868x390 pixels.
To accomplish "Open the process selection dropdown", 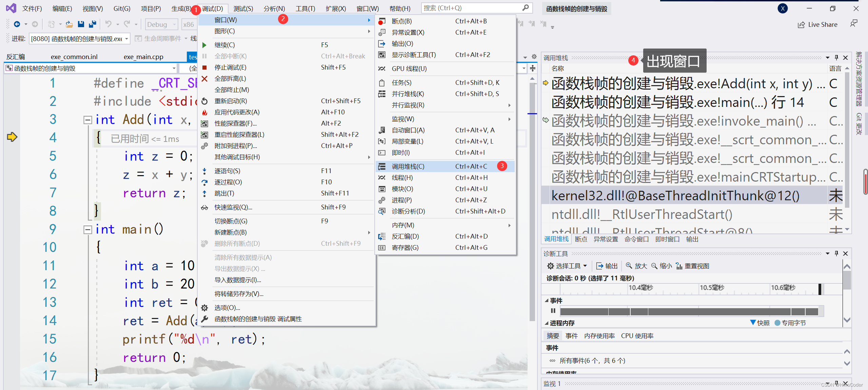I will point(126,39).
